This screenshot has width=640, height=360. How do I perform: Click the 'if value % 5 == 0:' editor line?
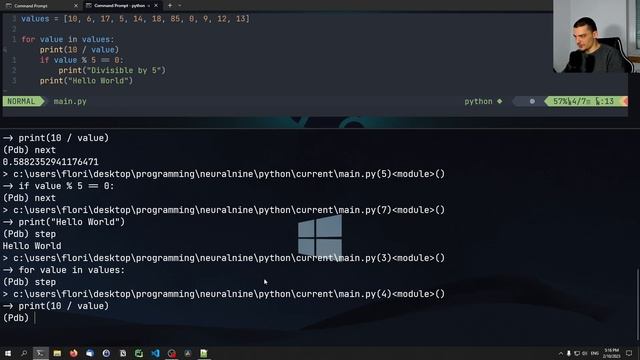81,60
